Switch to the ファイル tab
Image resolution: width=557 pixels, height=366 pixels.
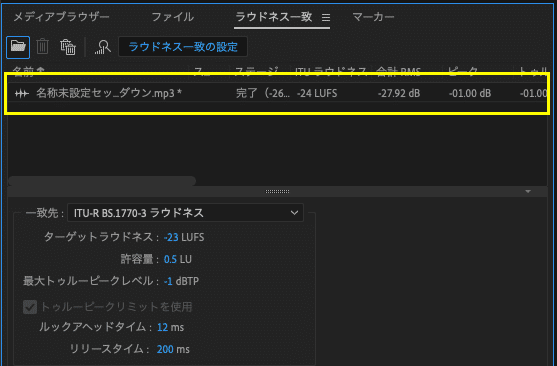coord(173,17)
